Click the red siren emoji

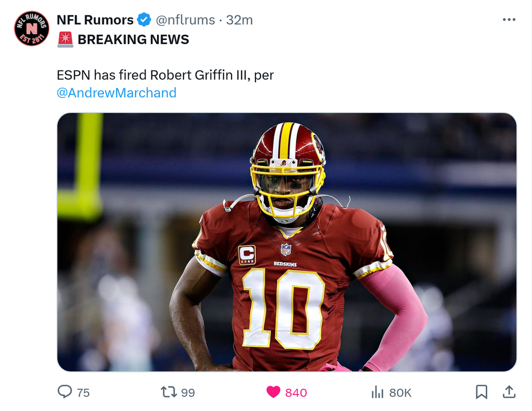(65, 39)
